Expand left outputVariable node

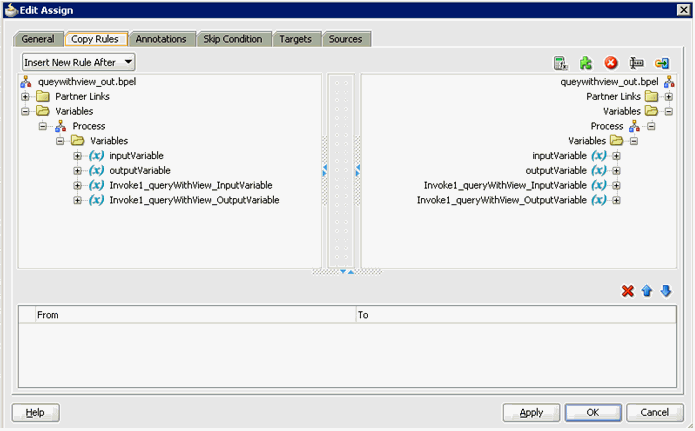pos(78,171)
